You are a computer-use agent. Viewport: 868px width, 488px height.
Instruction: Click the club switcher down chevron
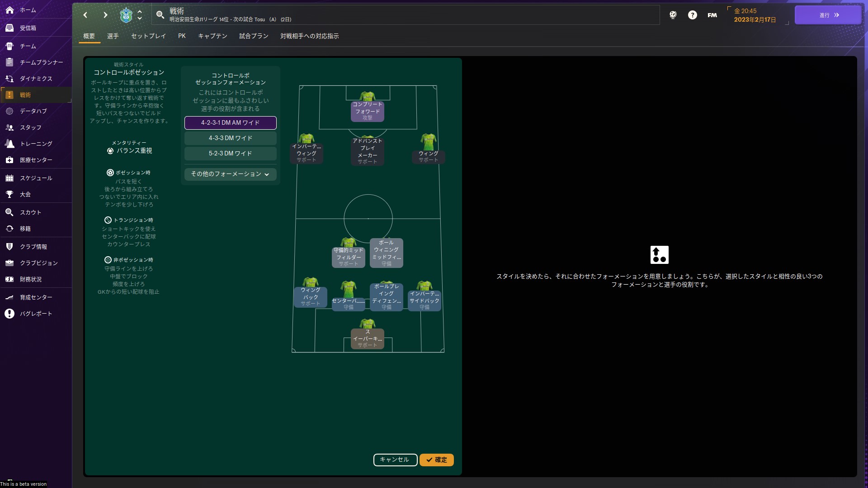point(140,19)
